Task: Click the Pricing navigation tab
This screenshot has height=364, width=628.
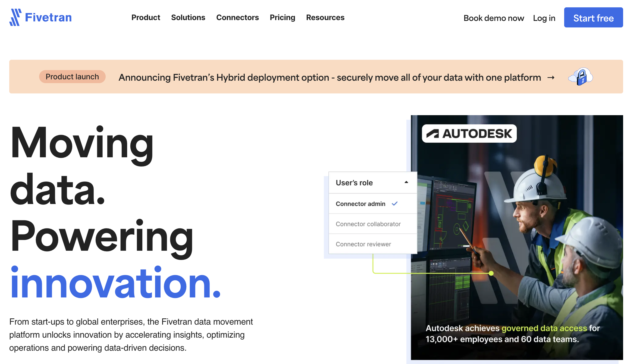Action: click(282, 18)
